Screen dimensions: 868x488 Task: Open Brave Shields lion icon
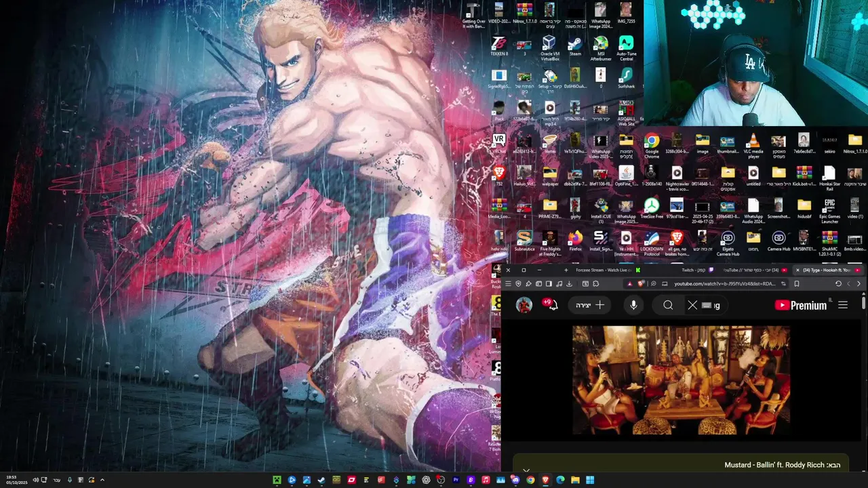641,284
